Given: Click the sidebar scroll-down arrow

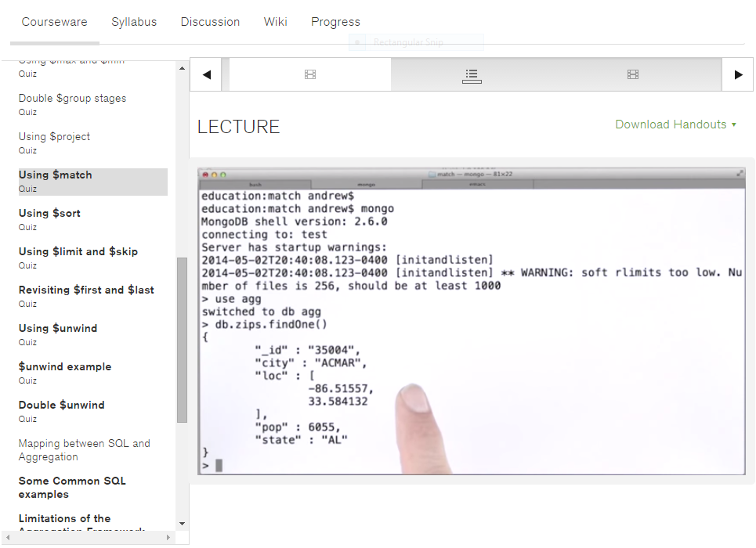Looking at the screenshot, I should coord(182,523).
